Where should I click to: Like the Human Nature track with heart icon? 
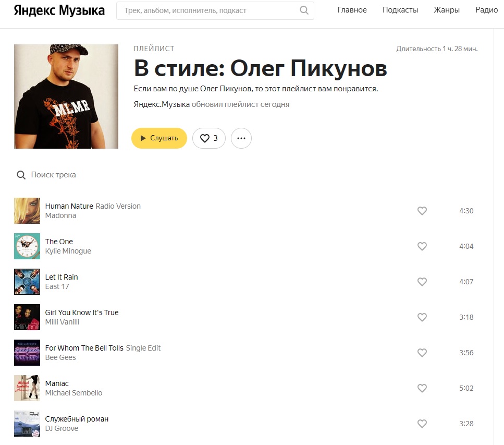tap(422, 211)
